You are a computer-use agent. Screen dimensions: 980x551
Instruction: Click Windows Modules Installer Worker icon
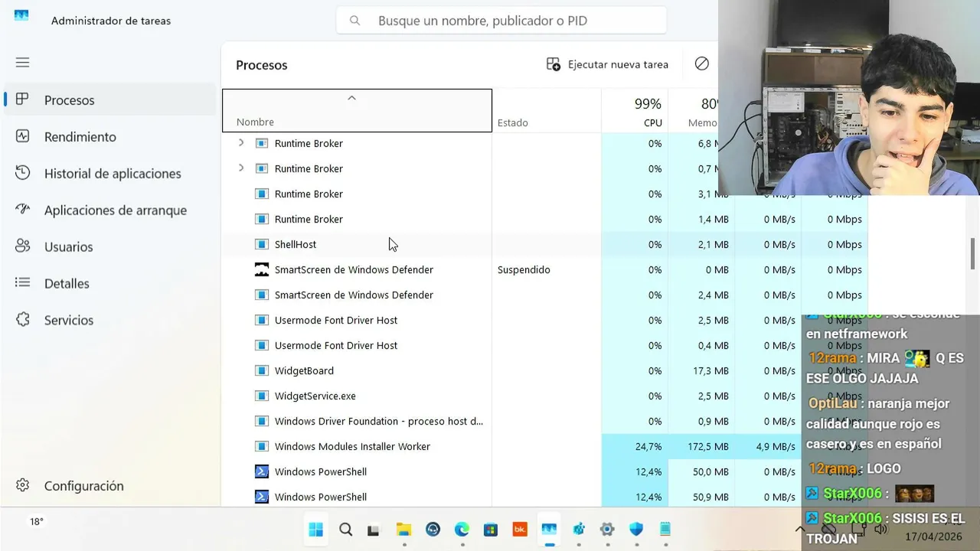(x=262, y=446)
